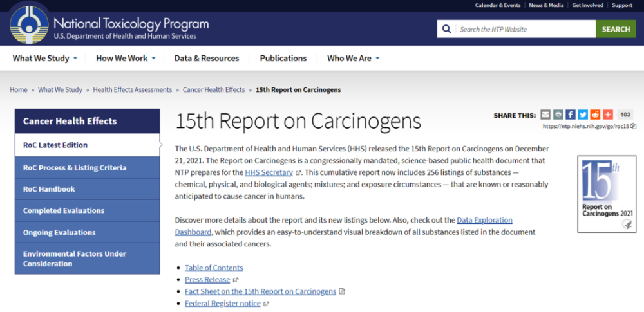Image resolution: width=644 pixels, height=312 pixels.
Task: Open more sharing options plus icon
Action: (x=608, y=115)
